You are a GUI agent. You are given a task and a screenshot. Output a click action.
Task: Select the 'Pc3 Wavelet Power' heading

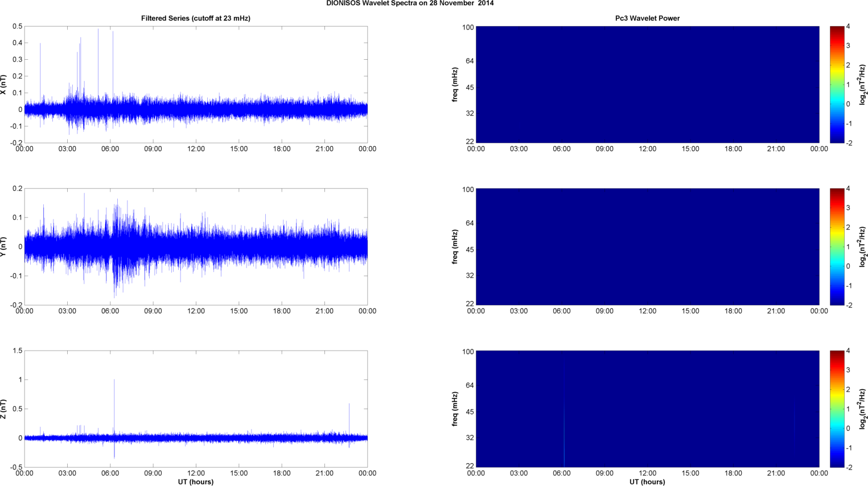click(647, 18)
